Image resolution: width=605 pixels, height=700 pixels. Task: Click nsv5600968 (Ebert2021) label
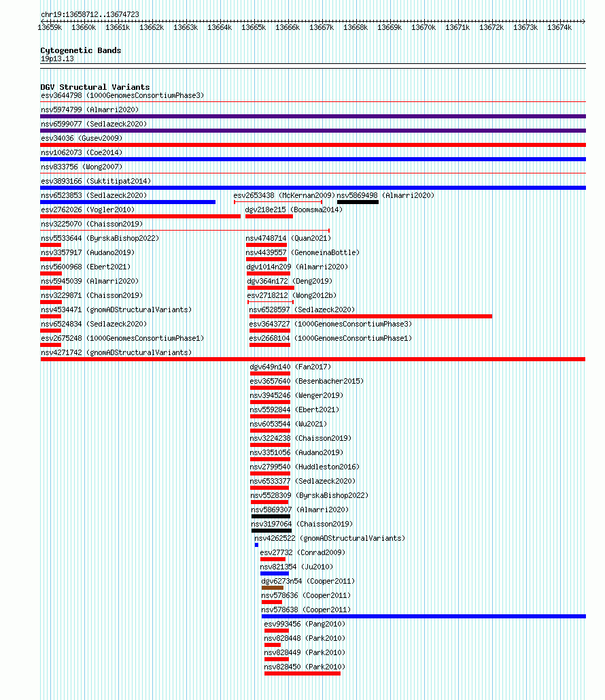click(x=86, y=267)
